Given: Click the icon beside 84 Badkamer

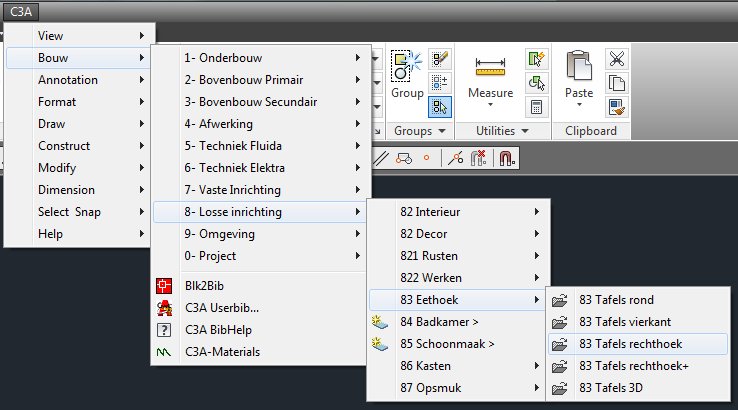Looking at the screenshot, I should pos(380,322).
